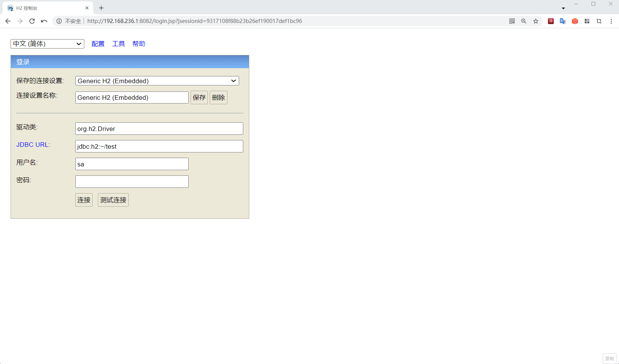Open the 中文 (简体) language dropdown
The height and width of the screenshot is (364, 619).
click(47, 44)
